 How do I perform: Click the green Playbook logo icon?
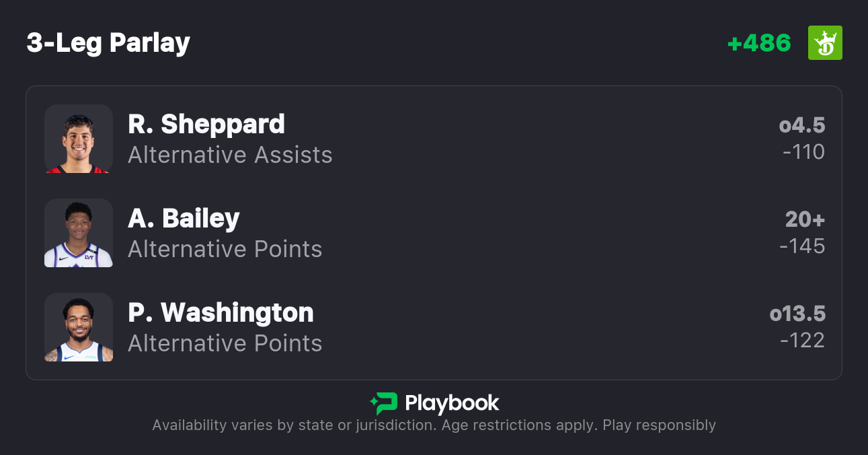[x=384, y=403]
